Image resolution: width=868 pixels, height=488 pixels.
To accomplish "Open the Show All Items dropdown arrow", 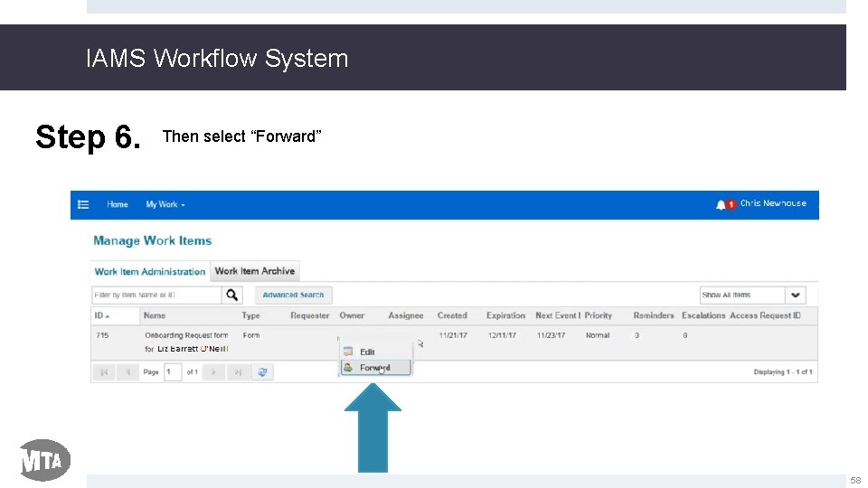I will 796,295.
